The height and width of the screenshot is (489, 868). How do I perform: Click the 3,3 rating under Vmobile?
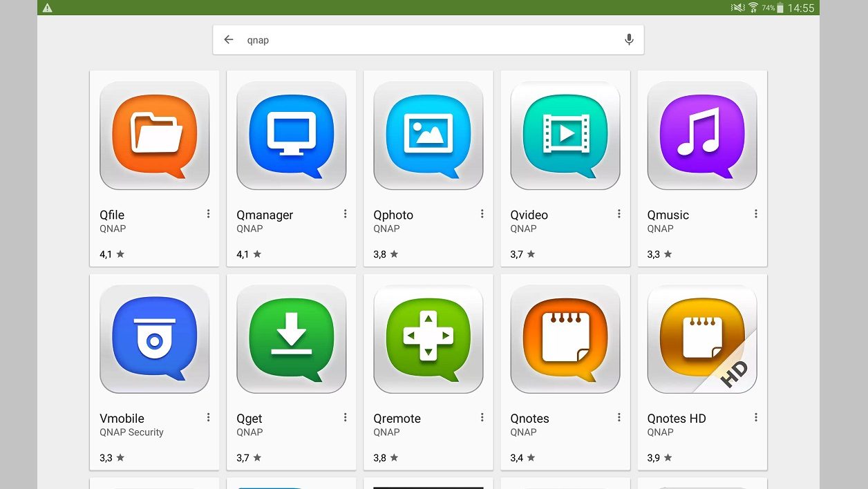112,457
